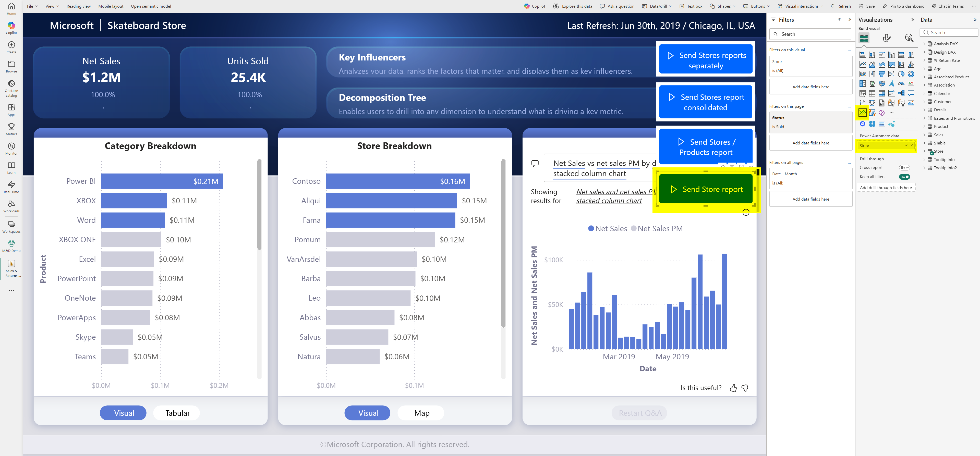Viewport: 980px width, 456px height.
Task: Click the thumbs up feedback icon
Action: point(733,388)
